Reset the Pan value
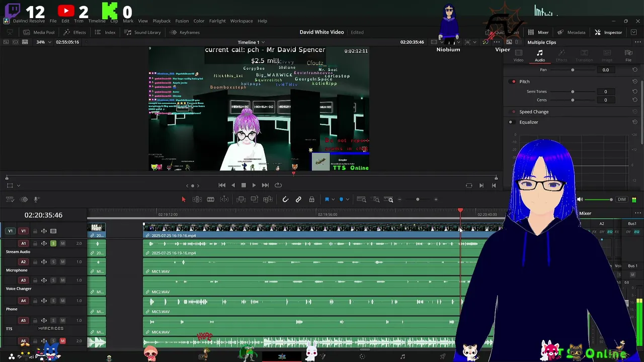The height and width of the screenshot is (362, 644). [635, 70]
